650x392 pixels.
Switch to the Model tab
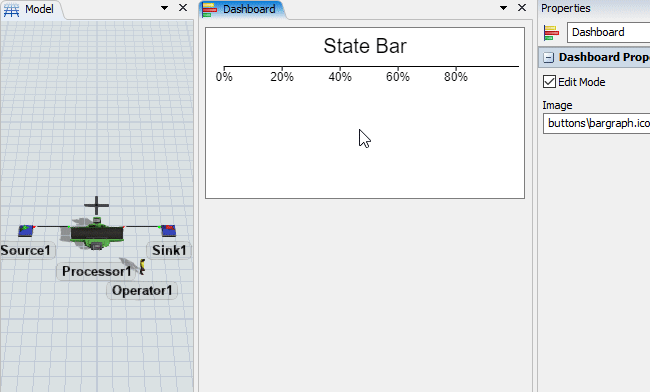(x=32, y=10)
